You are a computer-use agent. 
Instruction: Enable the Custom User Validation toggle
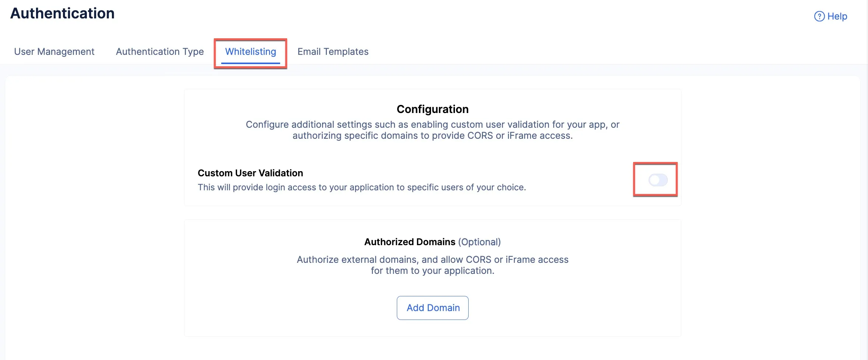click(x=658, y=180)
